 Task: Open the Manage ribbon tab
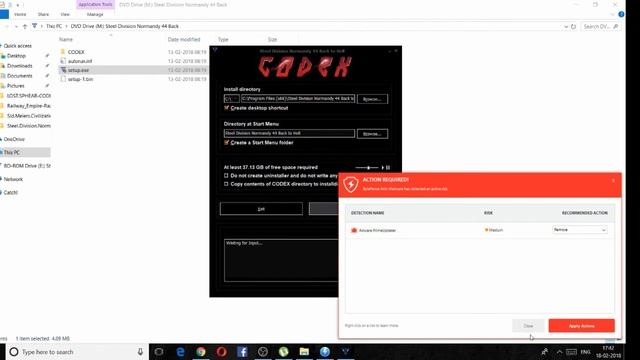click(95, 14)
